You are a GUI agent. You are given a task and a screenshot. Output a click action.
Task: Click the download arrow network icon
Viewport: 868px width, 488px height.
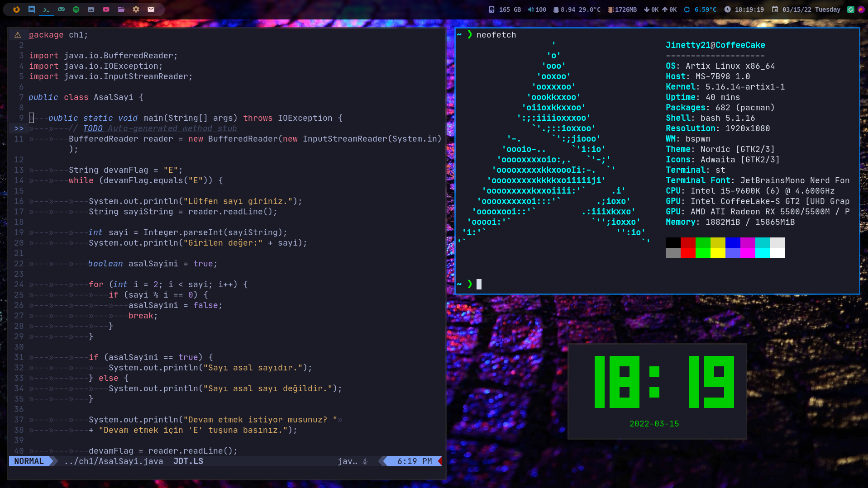646,9
